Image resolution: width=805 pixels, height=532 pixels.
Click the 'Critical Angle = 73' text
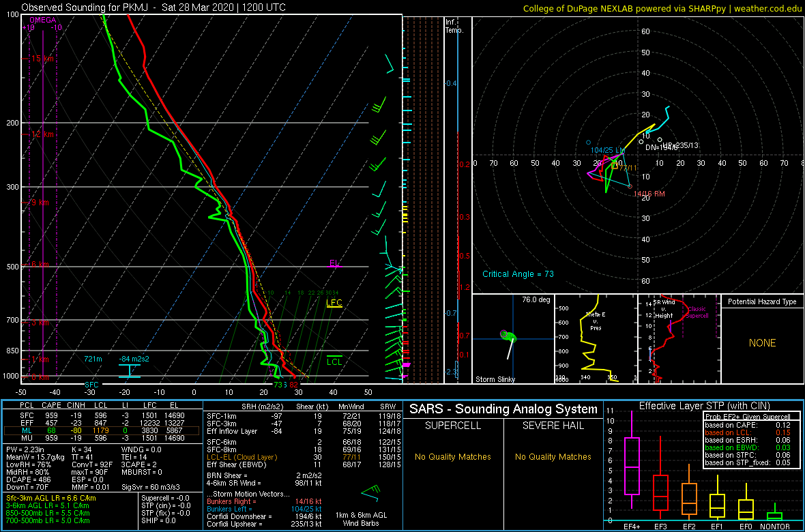coord(518,274)
